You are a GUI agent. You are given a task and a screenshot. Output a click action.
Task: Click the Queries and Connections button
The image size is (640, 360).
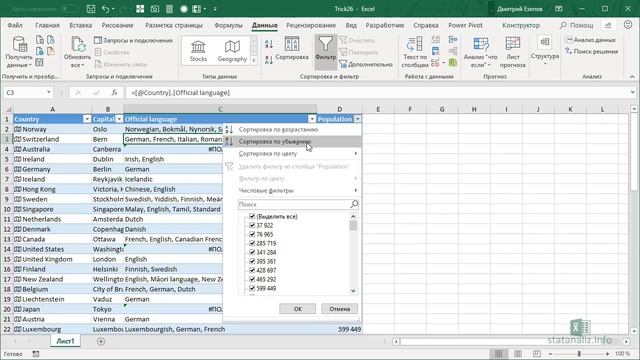click(x=133, y=40)
